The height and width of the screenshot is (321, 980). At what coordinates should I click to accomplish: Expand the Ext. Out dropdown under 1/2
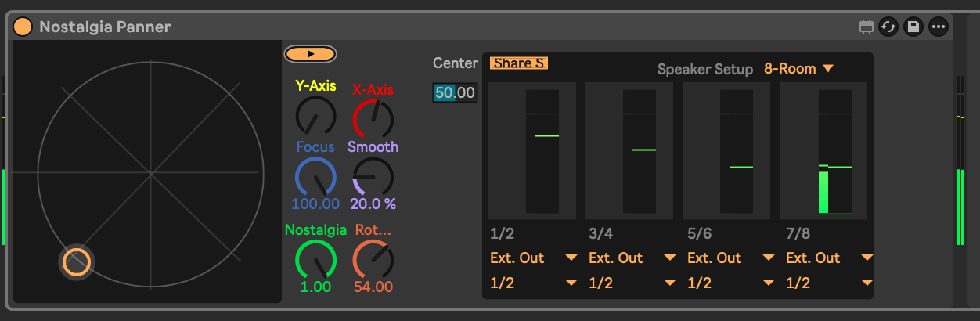[533, 258]
